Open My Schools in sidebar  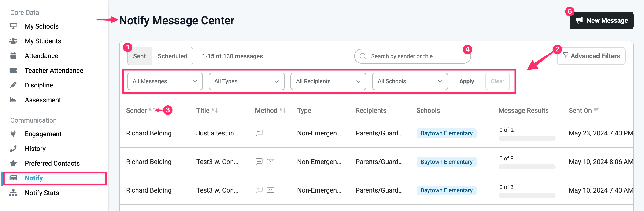(x=41, y=26)
